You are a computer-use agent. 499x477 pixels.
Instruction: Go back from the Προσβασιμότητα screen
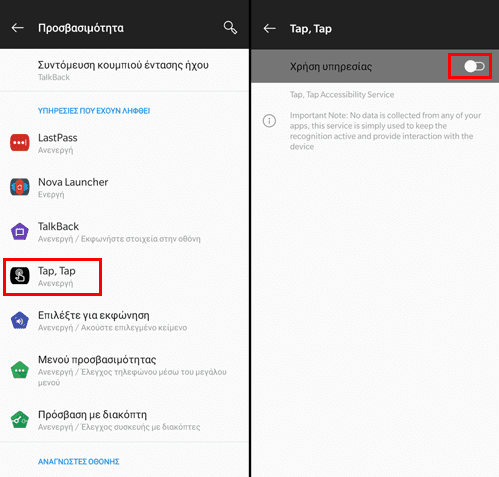pos(17,28)
